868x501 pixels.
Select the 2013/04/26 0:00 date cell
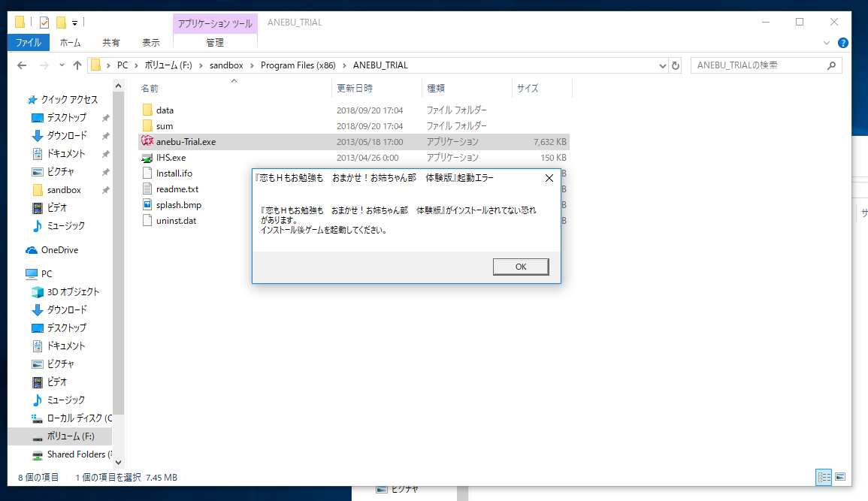(367, 158)
